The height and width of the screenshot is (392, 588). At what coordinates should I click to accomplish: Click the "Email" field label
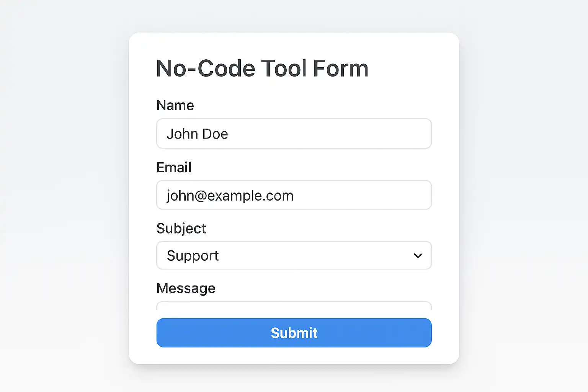click(174, 167)
